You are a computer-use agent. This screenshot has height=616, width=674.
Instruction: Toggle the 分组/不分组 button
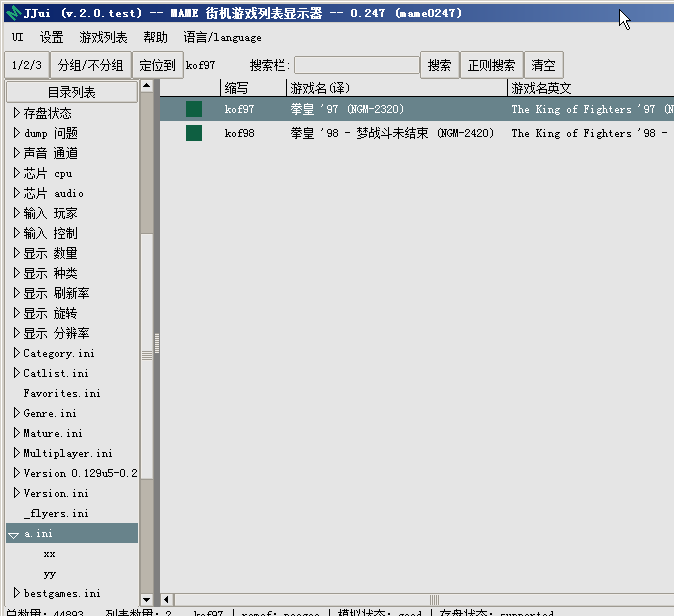pos(91,65)
